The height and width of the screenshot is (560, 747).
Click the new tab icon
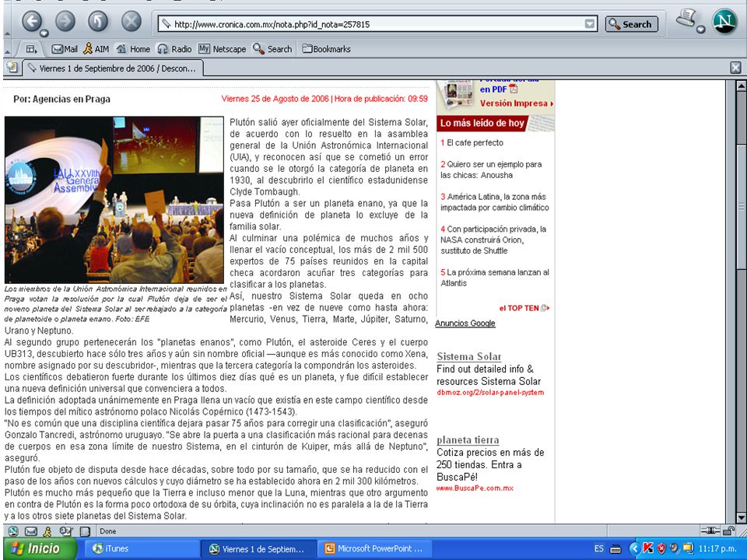pyautogui.click(x=12, y=67)
